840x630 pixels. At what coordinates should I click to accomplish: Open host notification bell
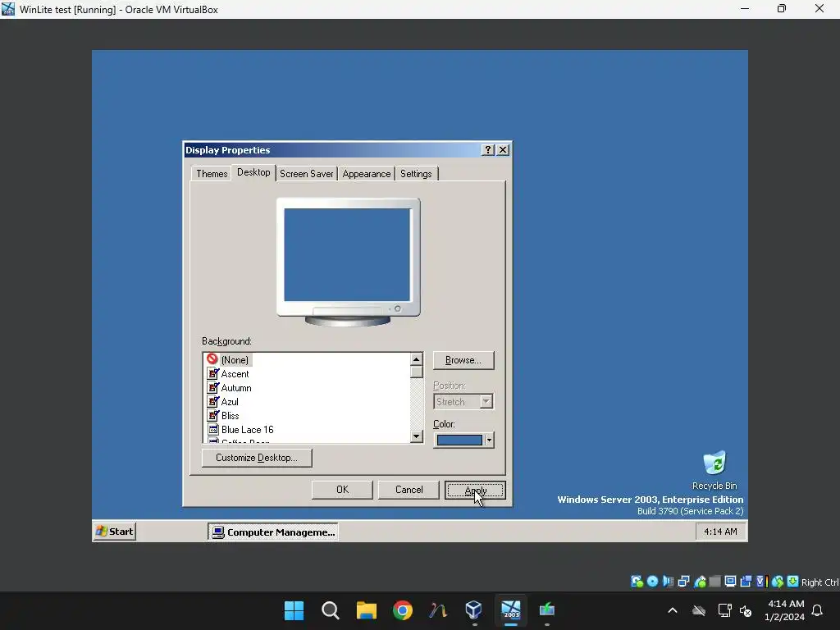[x=817, y=610]
